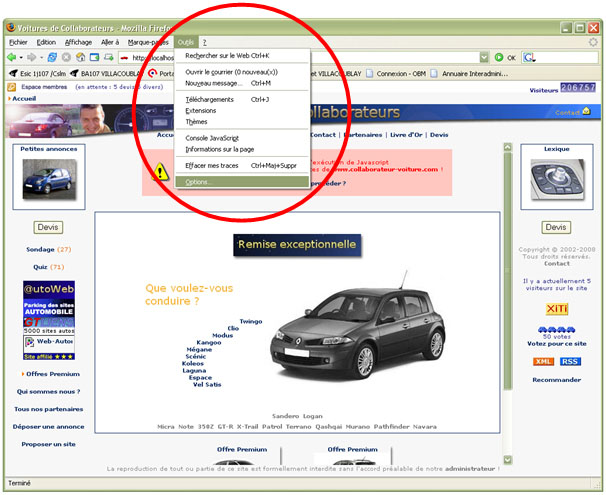Screen dimensions: 606x495
Task: Choose Thèmes from Outils menu
Action: coord(242,122)
